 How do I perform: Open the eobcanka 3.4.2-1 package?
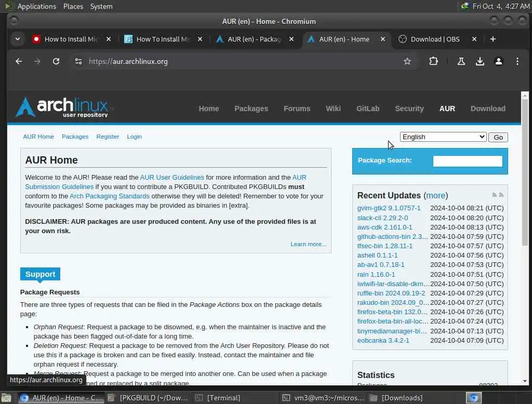click(x=383, y=341)
